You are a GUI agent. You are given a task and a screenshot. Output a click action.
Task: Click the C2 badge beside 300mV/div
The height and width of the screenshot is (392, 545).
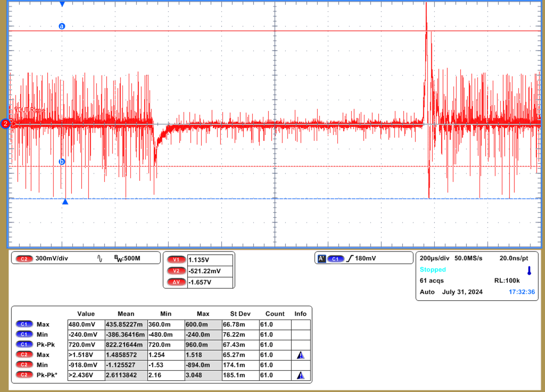coord(24,259)
